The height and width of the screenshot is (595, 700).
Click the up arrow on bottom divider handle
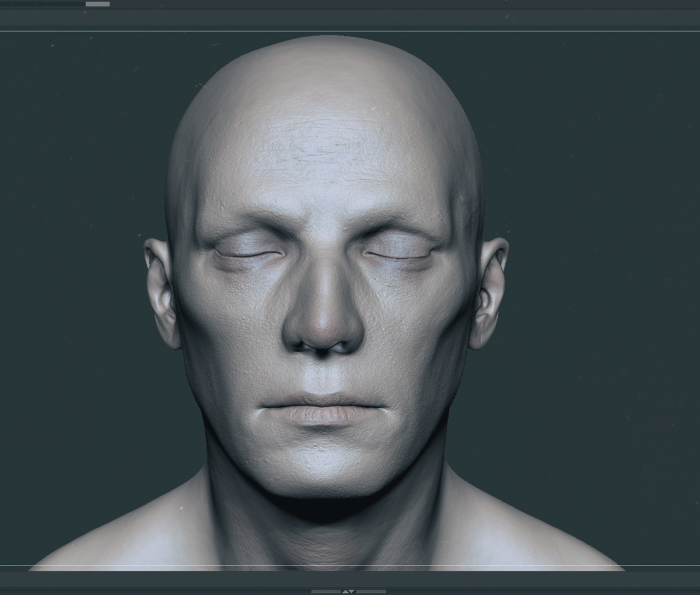point(345,591)
